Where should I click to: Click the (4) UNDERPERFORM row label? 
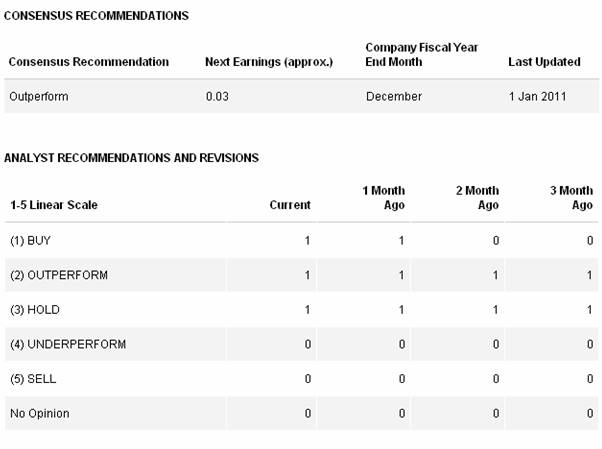(x=67, y=344)
